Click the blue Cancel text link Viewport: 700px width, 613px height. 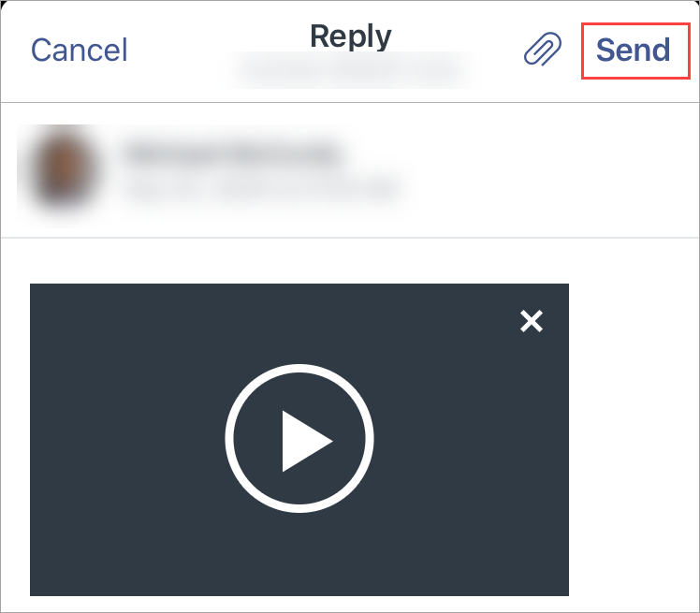click(x=79, y=50)
